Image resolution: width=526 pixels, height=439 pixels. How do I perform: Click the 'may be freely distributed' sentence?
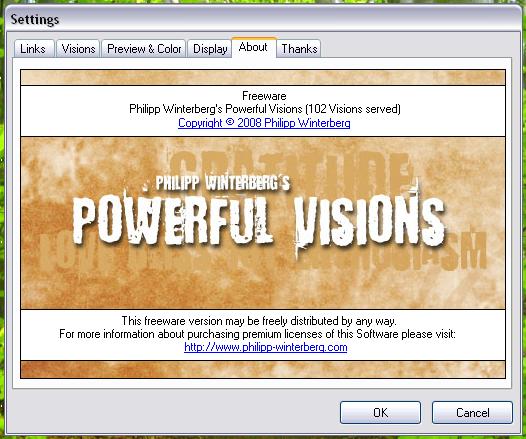[x=259, y=321]
